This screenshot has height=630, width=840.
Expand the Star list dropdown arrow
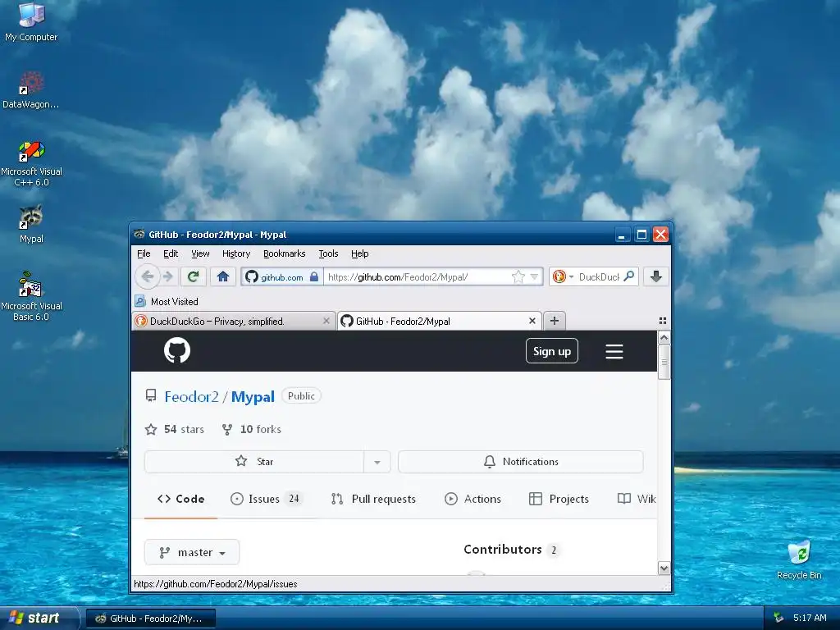click(377, 462)
